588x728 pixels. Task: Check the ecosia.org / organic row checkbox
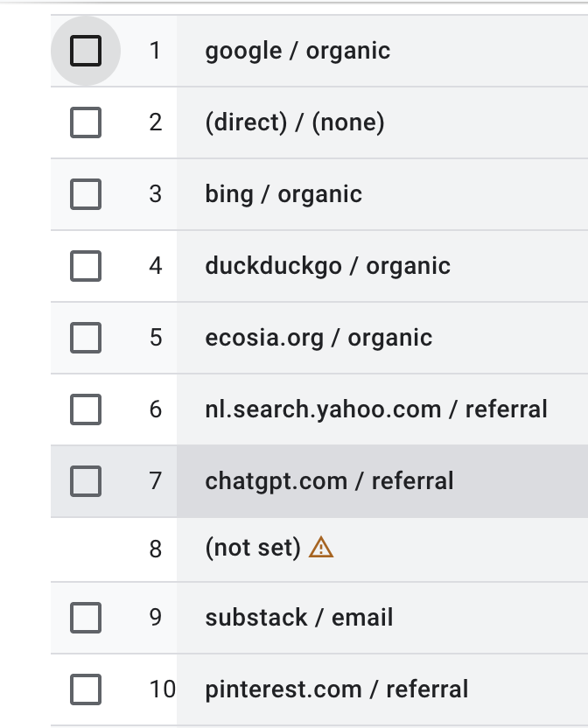coord(85,338)
